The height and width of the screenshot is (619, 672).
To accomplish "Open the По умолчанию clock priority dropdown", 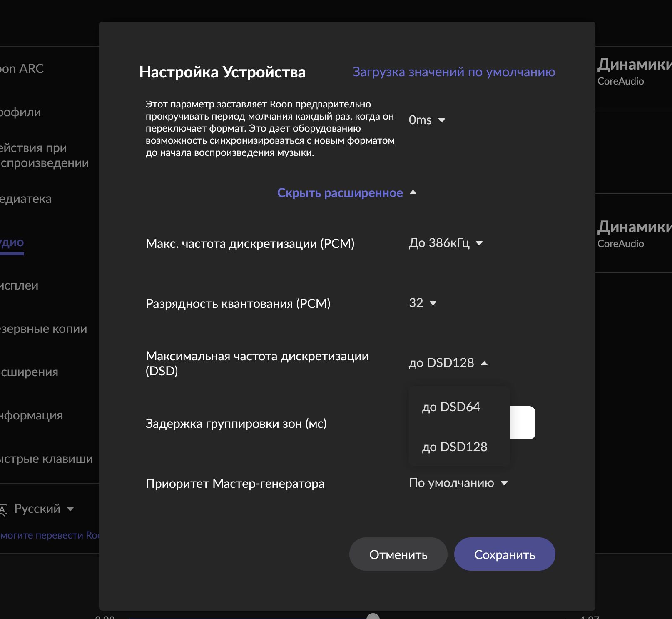I will (x=458, y=483).
